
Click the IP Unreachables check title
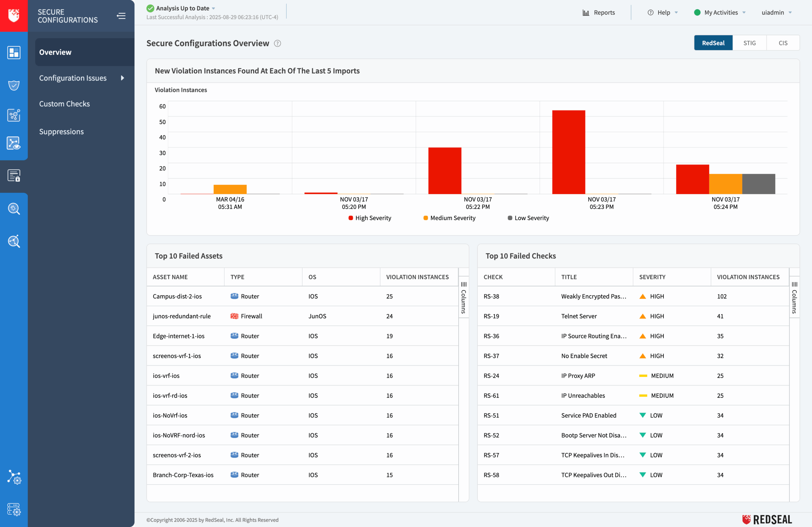[x=583, y=395]
